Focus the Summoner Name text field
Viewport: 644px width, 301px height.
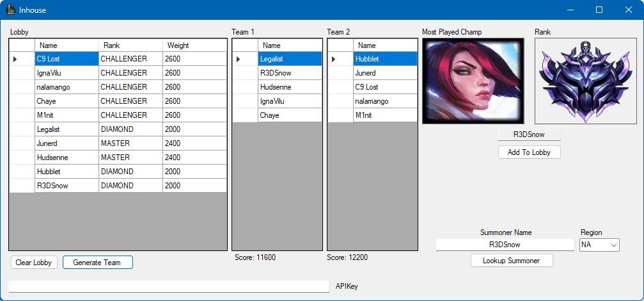pos(505,245)
